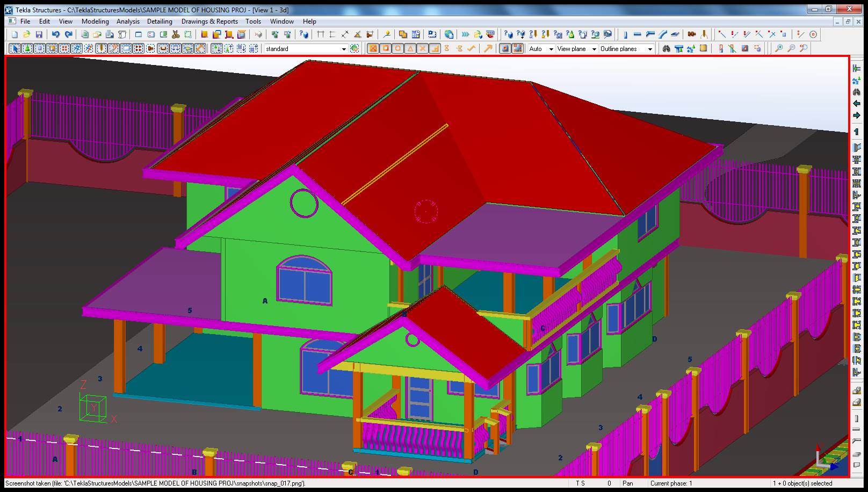
Task: Toggle snap to triangle points switch
Action: point(410,49)
